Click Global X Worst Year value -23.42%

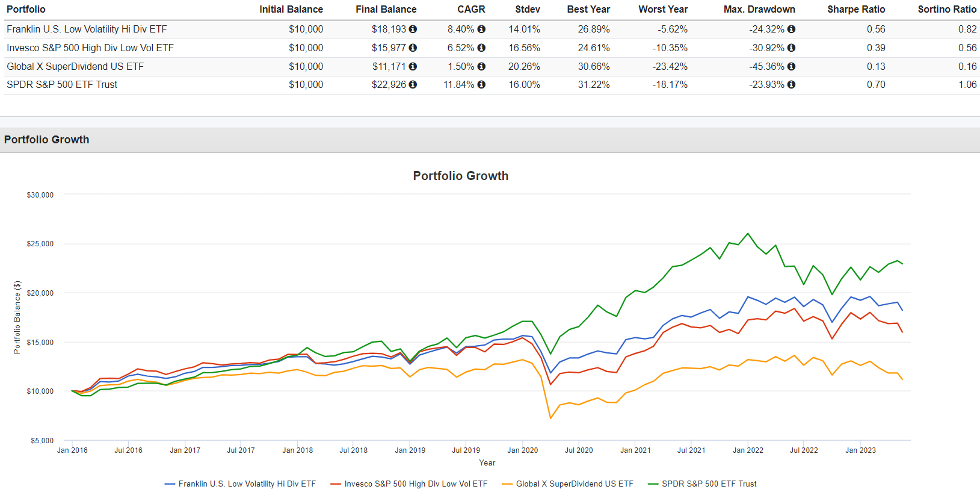[670, 66]
